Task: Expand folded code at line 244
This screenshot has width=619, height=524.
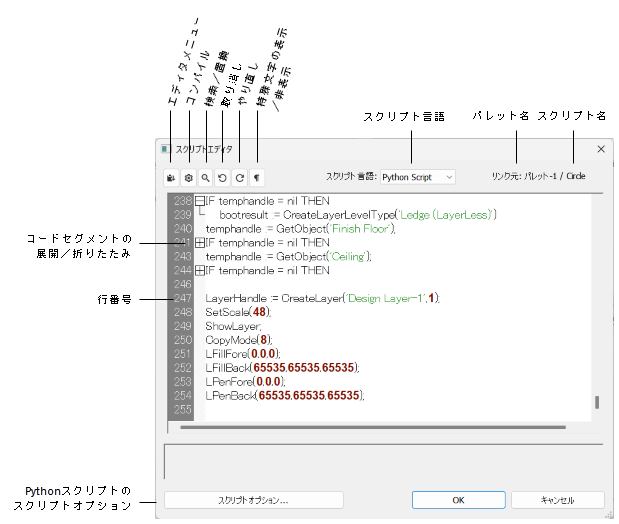Action: click(x=199, y=270)
